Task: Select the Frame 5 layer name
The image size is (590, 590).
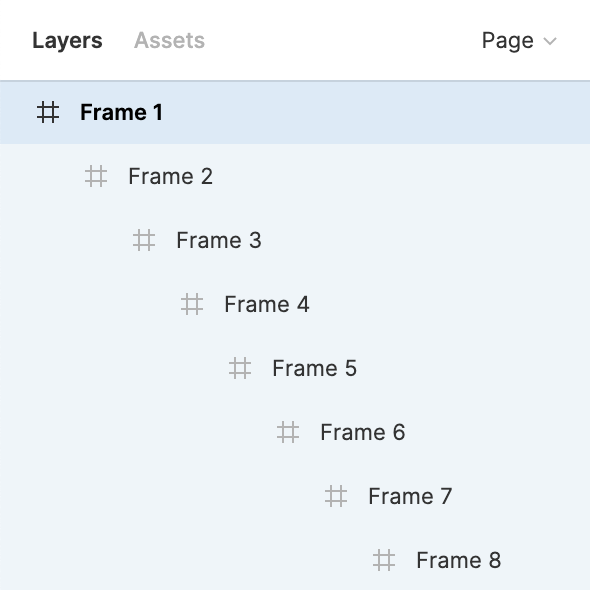Action: pos(315,368)
